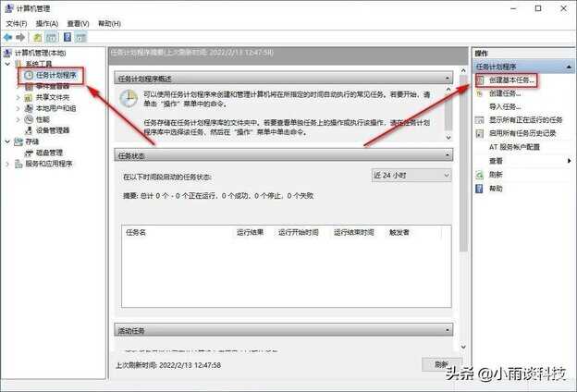The image size is (577, 392).
Task: Click the 存储 storage icon
Action: point(18,141)
